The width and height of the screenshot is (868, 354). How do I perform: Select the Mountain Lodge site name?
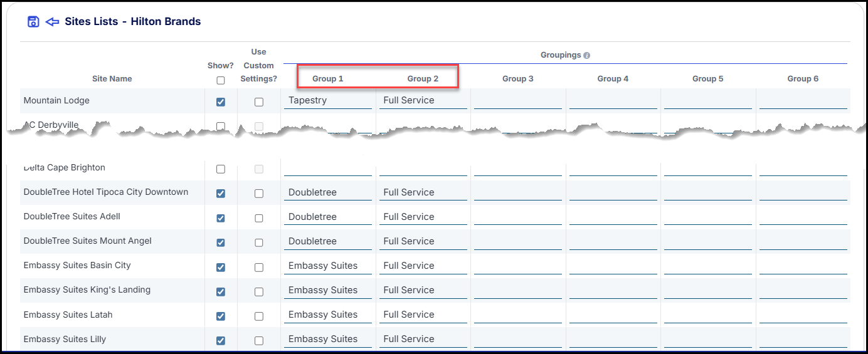pos(56,101)
